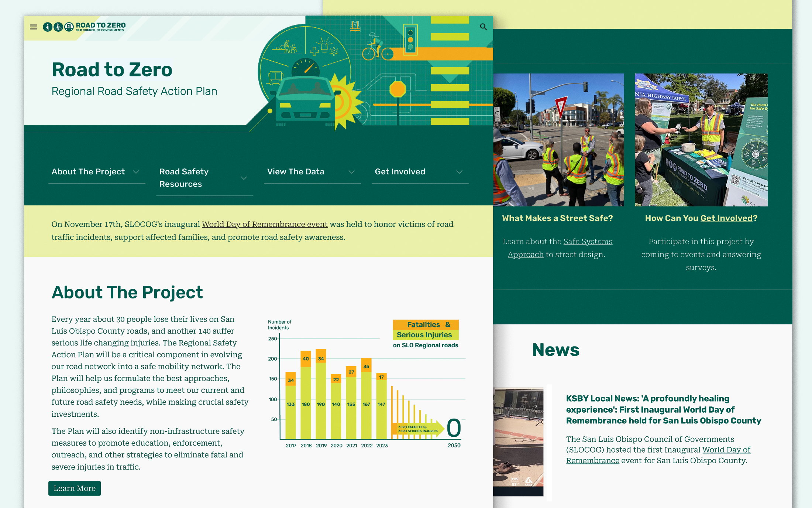Click the pedestrian circle logo icon
Image resolution: width=812 pixels, height=508 pixels.
pos(47,27)
